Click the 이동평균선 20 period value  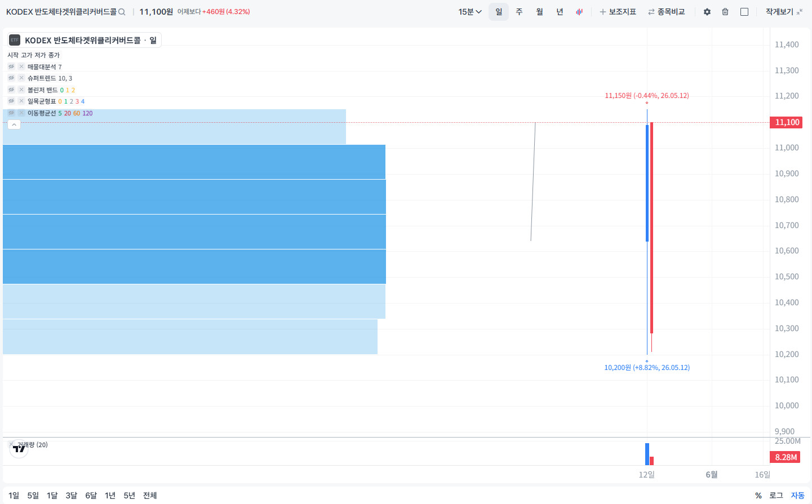click(x=68, y=113)
